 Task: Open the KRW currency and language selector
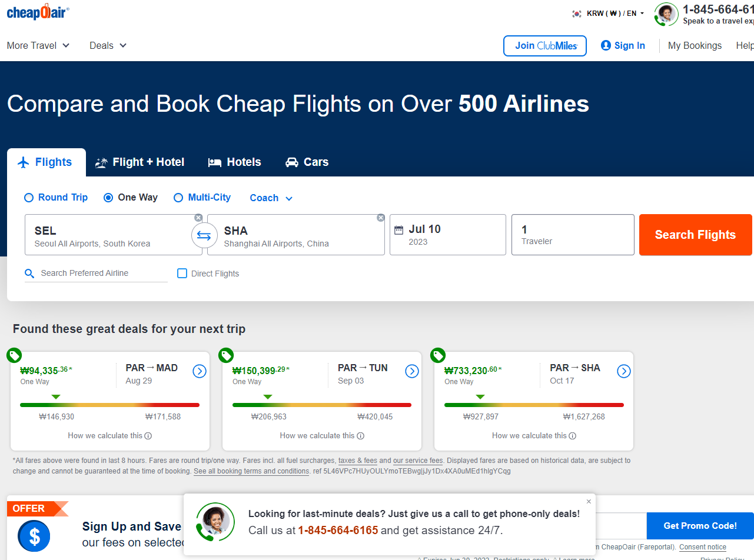click(x=609, y=14)
